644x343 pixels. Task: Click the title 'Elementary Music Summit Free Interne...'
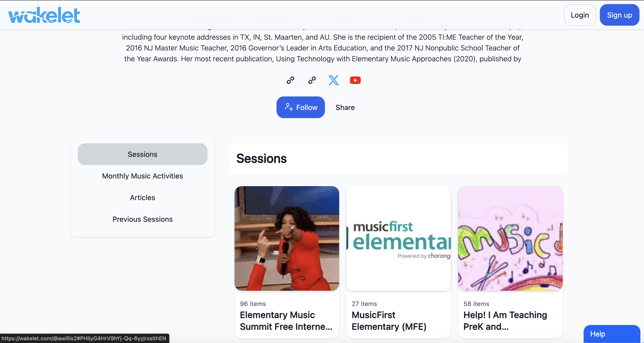(286, 321)
